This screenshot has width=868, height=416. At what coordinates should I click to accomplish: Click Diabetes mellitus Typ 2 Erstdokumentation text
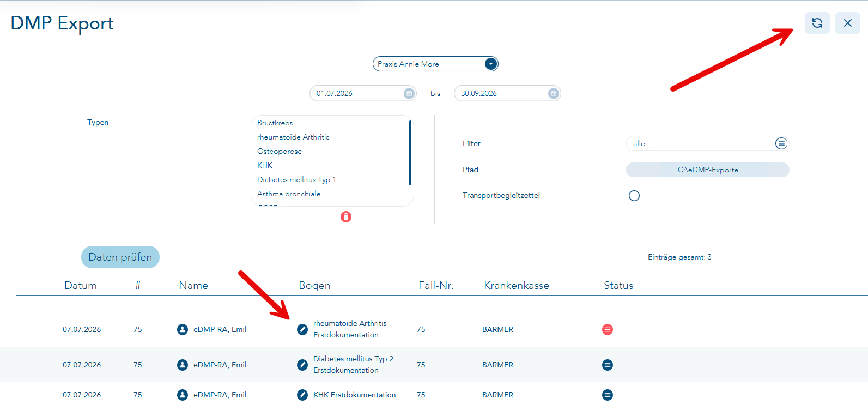(x=353, y=365)
